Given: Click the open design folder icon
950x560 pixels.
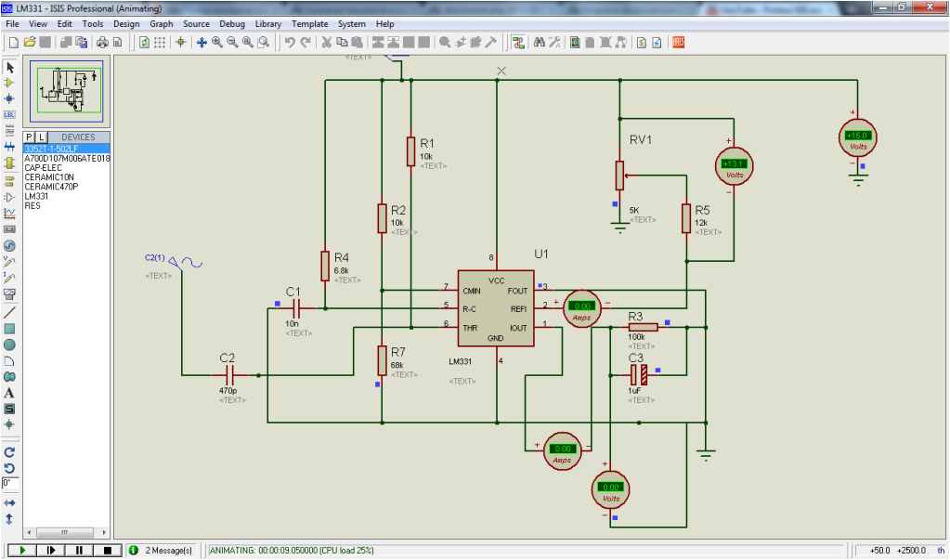Looking at the screenshot, I should (x=29, y=43).
